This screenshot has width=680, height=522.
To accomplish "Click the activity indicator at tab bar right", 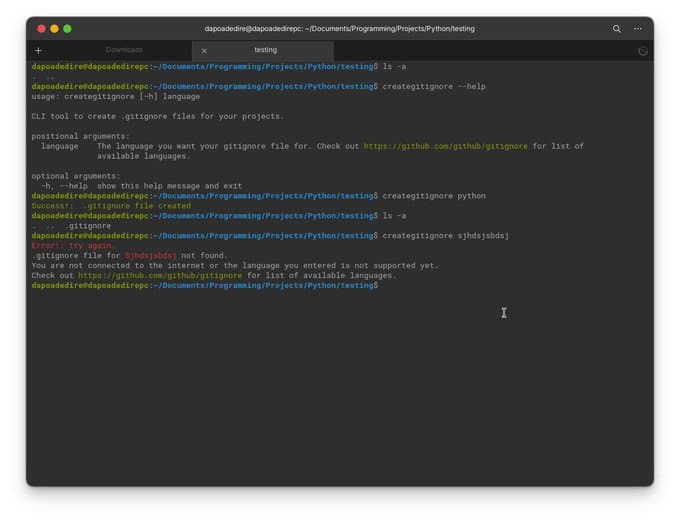I will [643, 50].
